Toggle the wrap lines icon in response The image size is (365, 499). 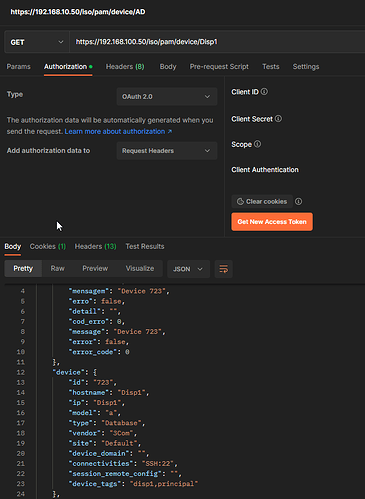click(224, 269)
